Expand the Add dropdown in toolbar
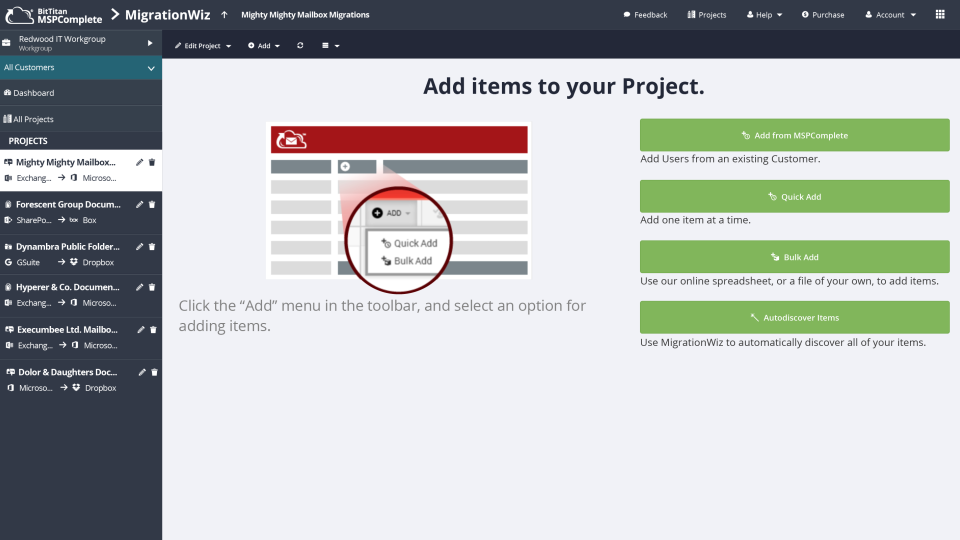960x540 pixels. pyautogui.click(x=264, y=46)
